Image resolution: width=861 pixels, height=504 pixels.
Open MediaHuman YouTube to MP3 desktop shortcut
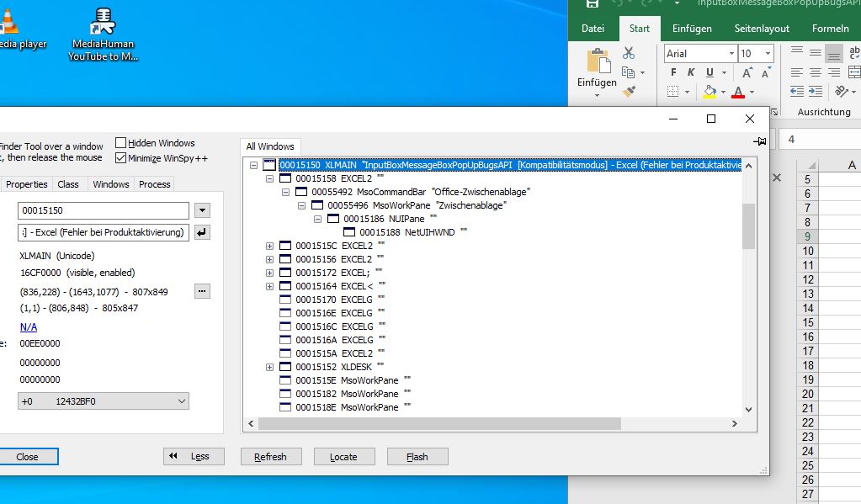[x=103, y=34]
